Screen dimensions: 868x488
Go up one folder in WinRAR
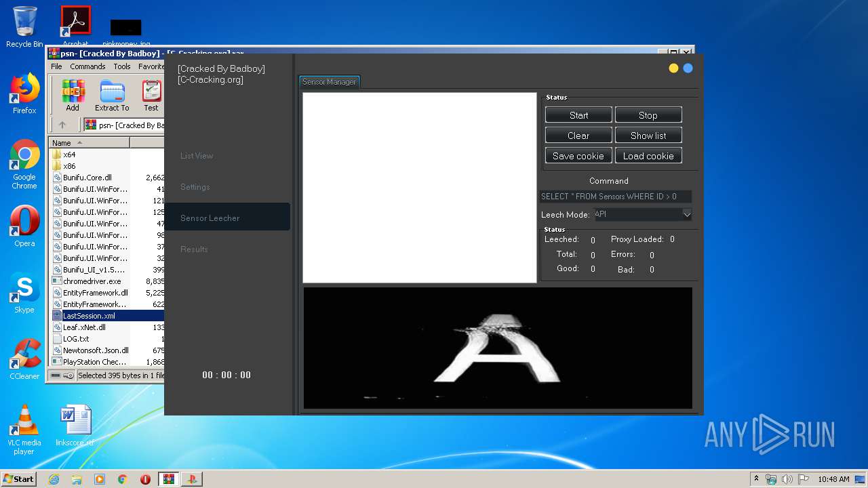tap(62, 125)
